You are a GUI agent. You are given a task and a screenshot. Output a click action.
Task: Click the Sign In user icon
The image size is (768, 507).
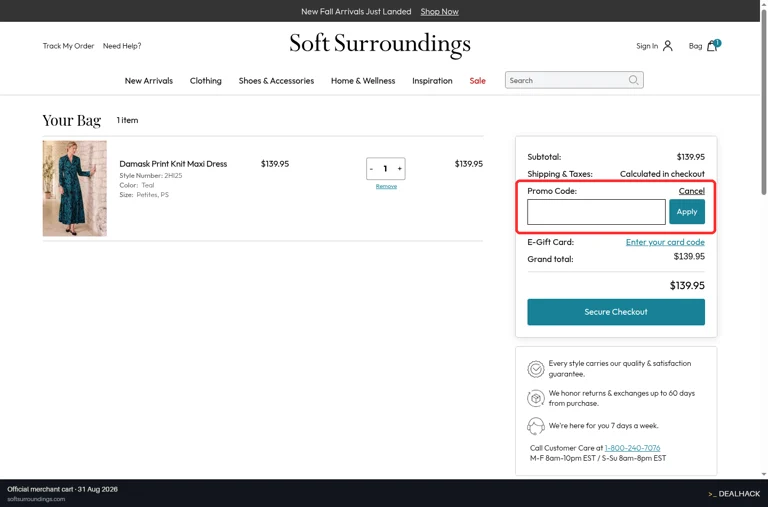tap(668, 46)
